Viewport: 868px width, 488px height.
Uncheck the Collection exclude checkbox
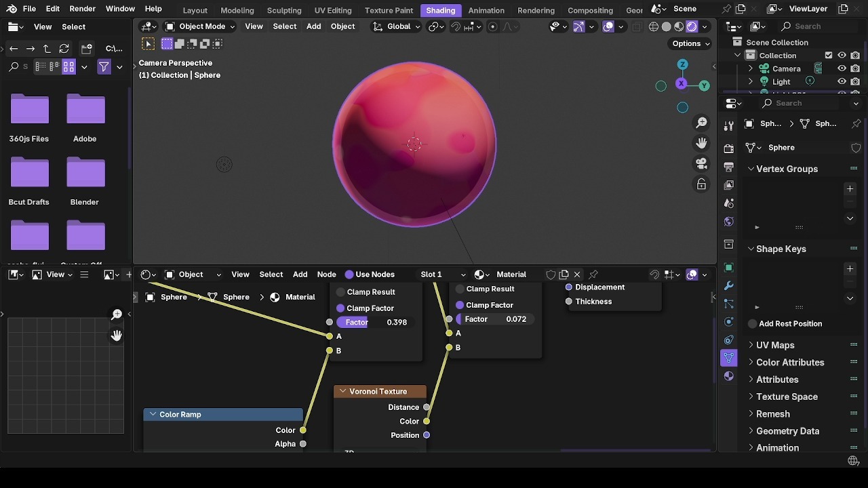pyautogui.click(x=829, y=56)
